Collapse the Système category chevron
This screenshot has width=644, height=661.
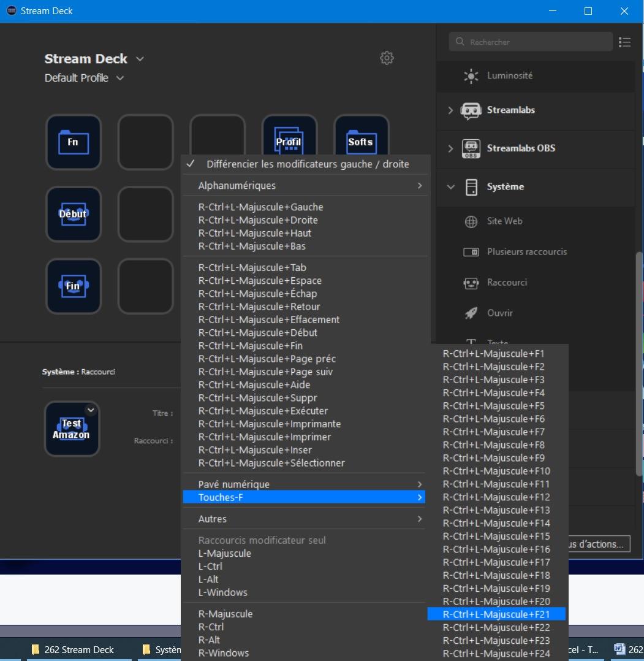point(450,187)
